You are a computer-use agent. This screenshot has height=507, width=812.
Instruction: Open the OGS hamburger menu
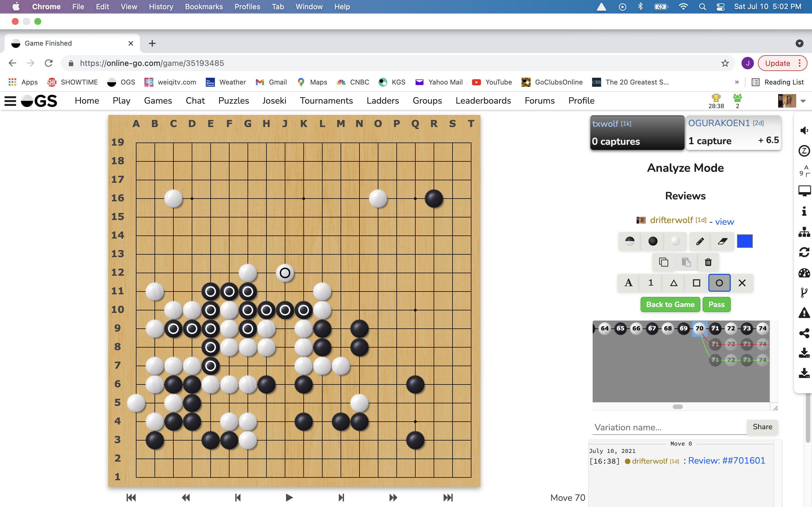(10, 101)
